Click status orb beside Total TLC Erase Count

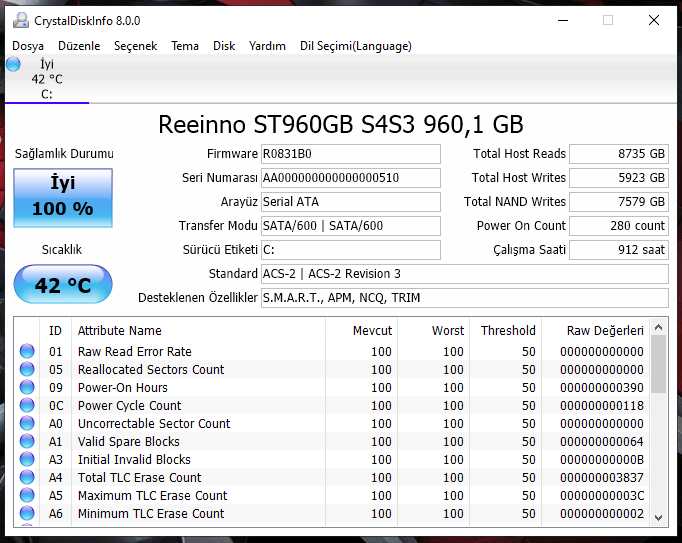[x=27, y=478]
